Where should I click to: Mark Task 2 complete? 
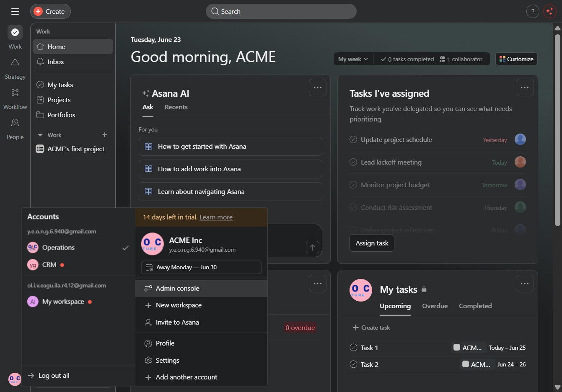point(353,364)
